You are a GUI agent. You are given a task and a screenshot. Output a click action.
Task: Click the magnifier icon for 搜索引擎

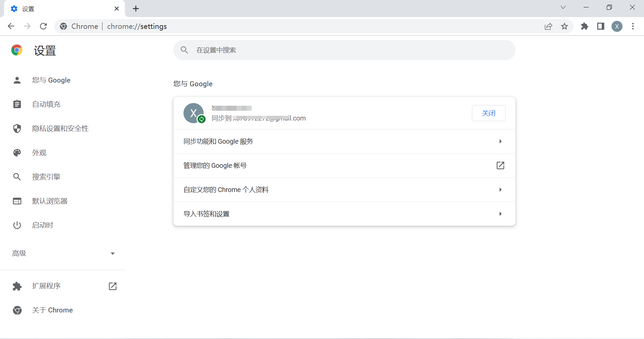pos(17,177)
